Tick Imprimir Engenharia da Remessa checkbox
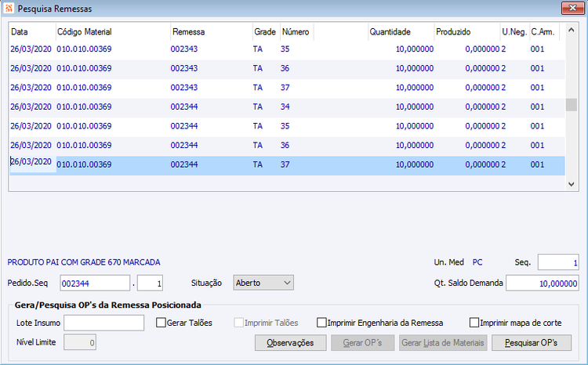This screenshot has width=588, height=365. coord(321,323)
